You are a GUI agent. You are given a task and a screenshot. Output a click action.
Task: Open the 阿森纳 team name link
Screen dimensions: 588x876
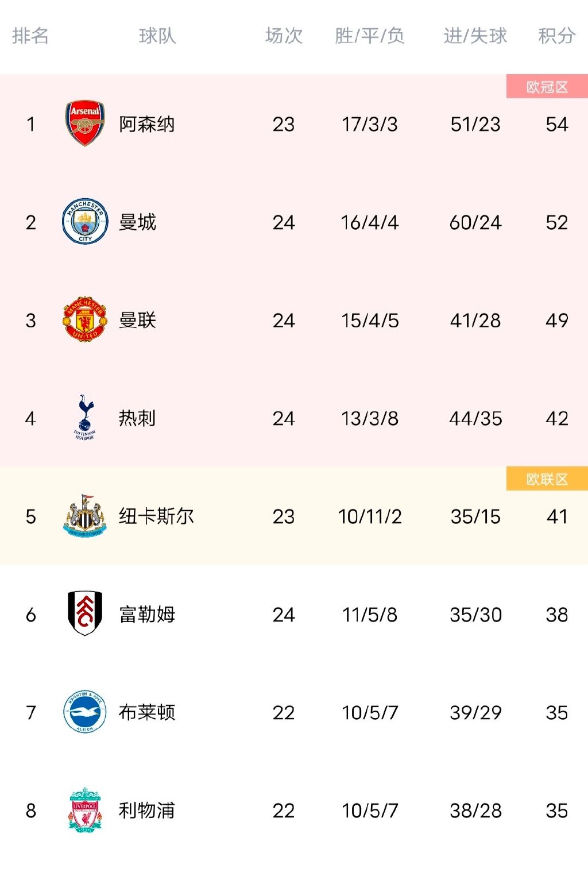coord(146,124)
